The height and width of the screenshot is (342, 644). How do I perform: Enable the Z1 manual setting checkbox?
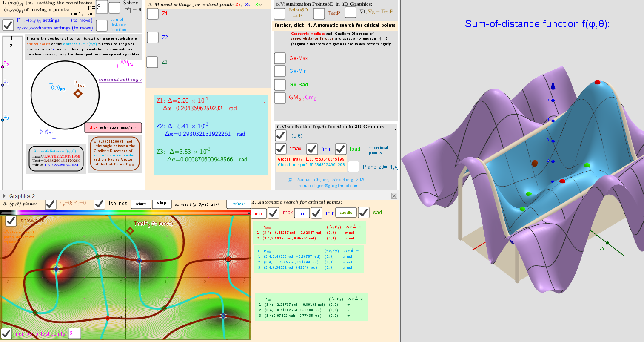pyautogui.click(x=153, y=14)
